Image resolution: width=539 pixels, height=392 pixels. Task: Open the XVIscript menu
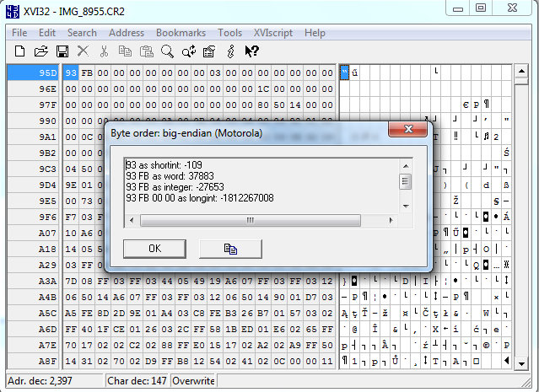coord(272,33)
